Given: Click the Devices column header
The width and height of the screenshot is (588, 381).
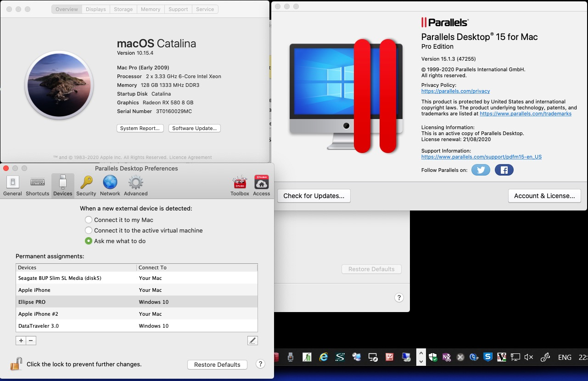Looking at the screenshot, I should pyautogui.click(x=76, y=267).
